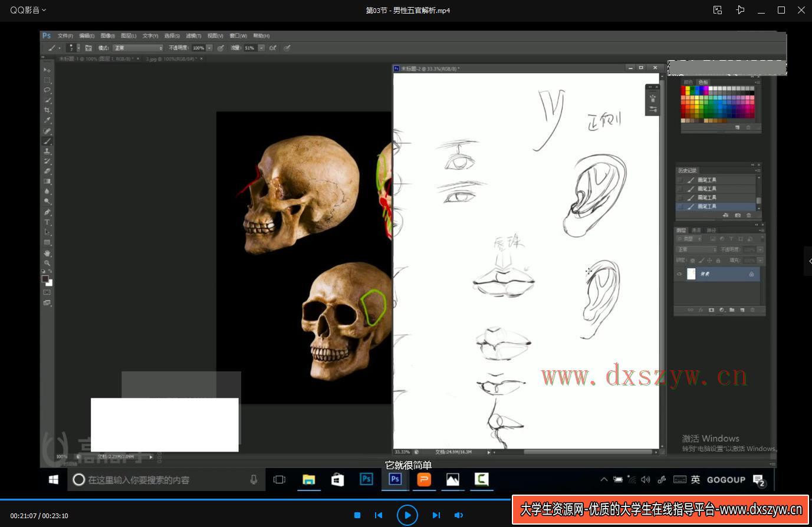812x527 pixels.
Task: Select the Brush tool in toolbox
Action: pyautogui.click(x=47, y=141)
